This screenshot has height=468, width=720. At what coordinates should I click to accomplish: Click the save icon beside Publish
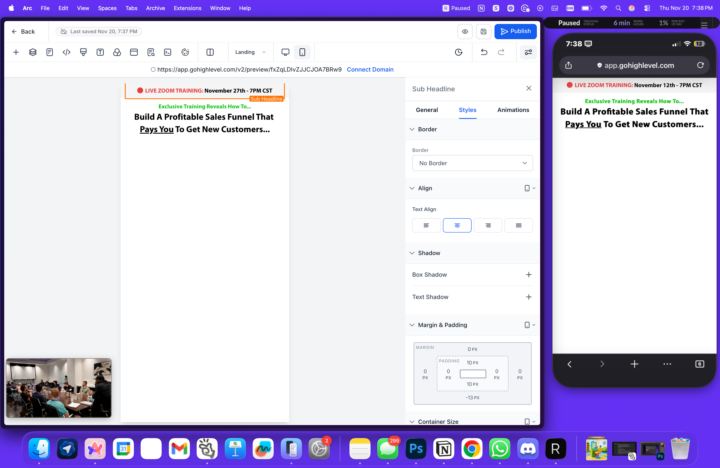(x=483, y=32)
